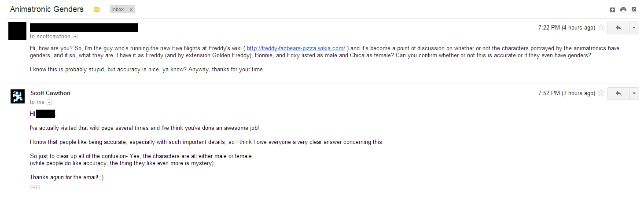Click the Inbox label tag
644x199 pixels.
coord(118,9)
